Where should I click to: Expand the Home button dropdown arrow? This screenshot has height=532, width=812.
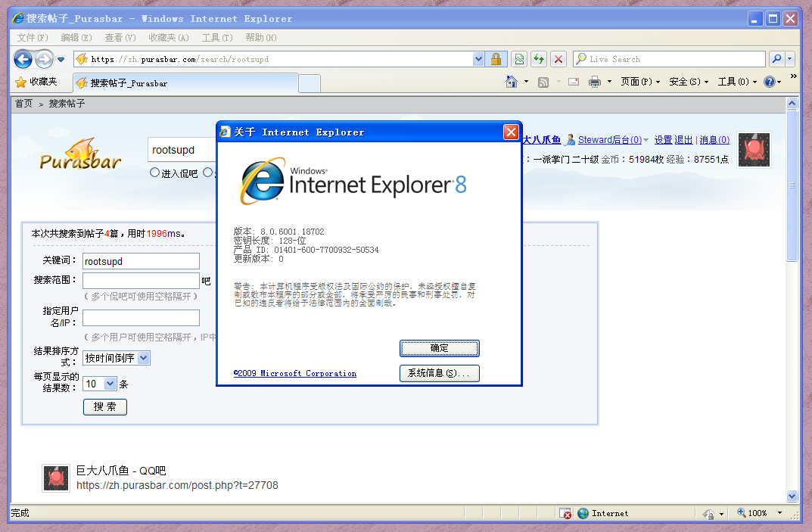(x=526, y=82)
